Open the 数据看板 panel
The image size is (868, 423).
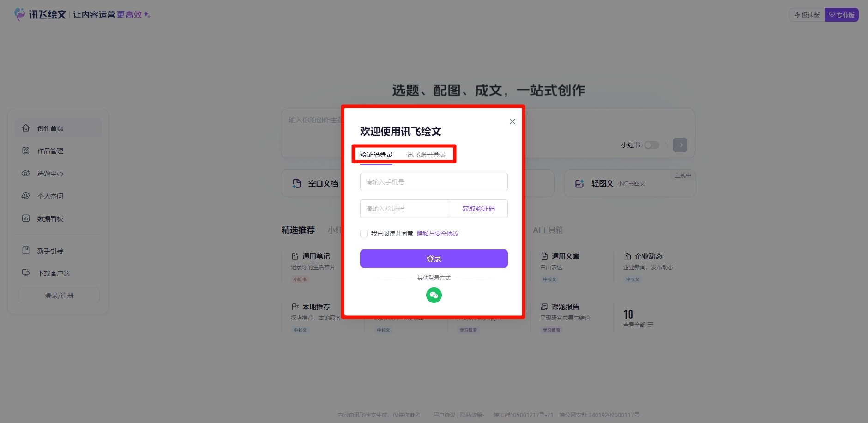pos(26,218)
